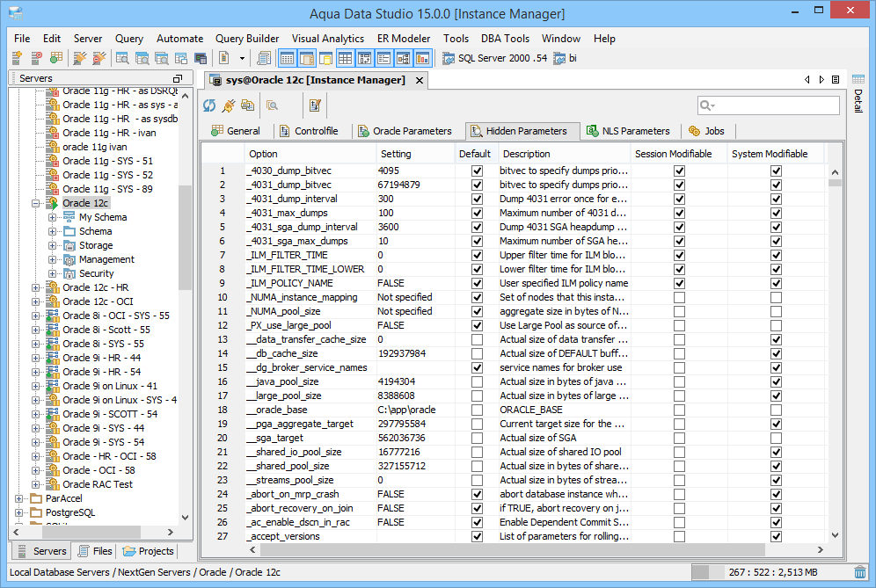Image resolution: width=876 pixels, height=588 pixels.
Task: Expand the Oracle RAC Test server
Action: click(36, 484)
